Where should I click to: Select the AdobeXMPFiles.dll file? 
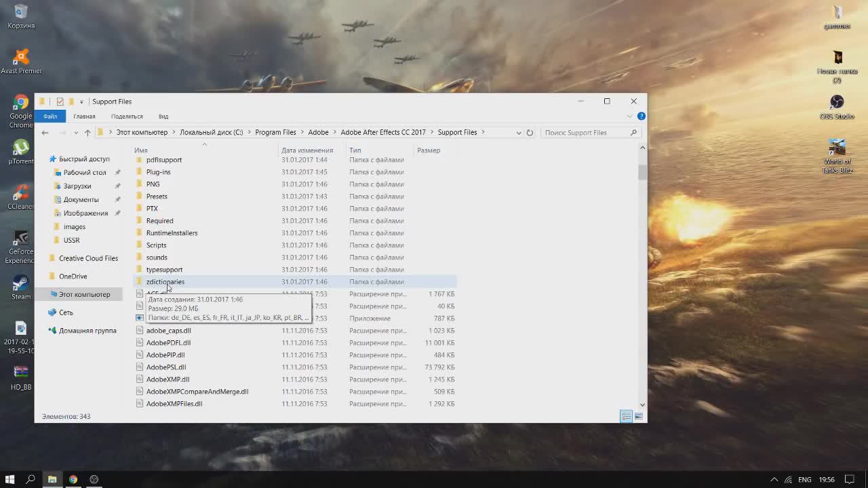pyautogui.click(x=174, y=404)
